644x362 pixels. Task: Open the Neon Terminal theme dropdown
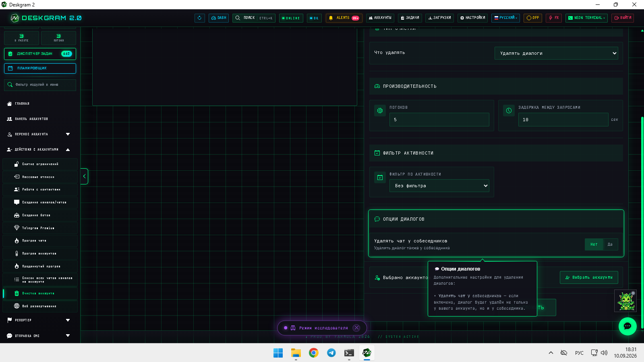click(586, 18)
